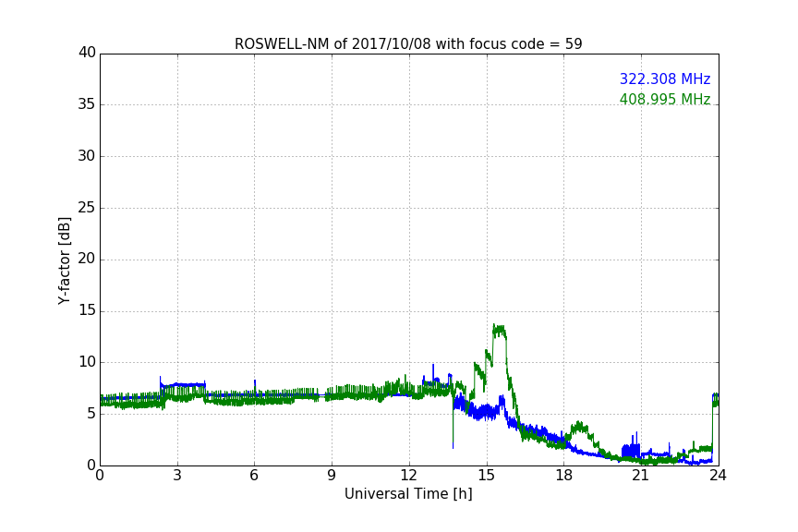Click the x-axis tick value 3
The width and height of the screenshot is (798, 532).
177,476
